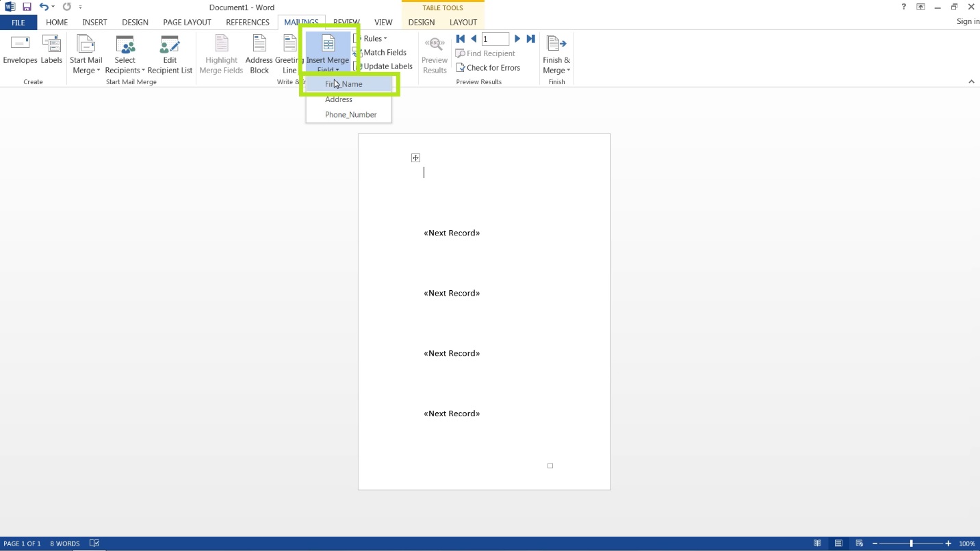Switch to the HOME tab
The height and width of the screenshot is (551, 980).
(57, 22)
